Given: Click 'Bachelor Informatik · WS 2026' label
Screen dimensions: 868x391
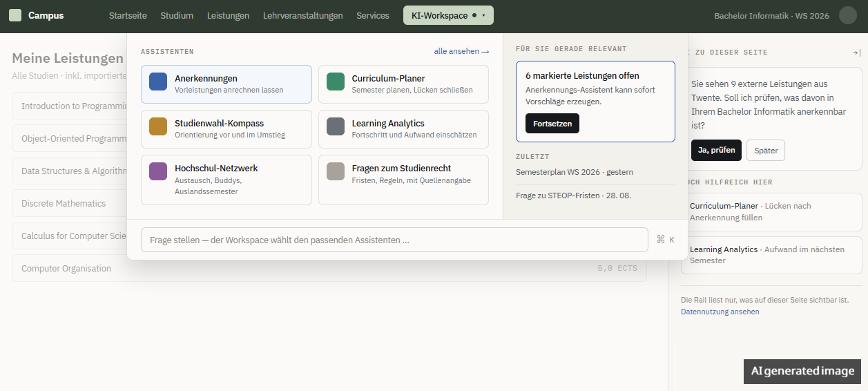Looking at the screenshot, I should pyautogui.click(x=771, y=15).
